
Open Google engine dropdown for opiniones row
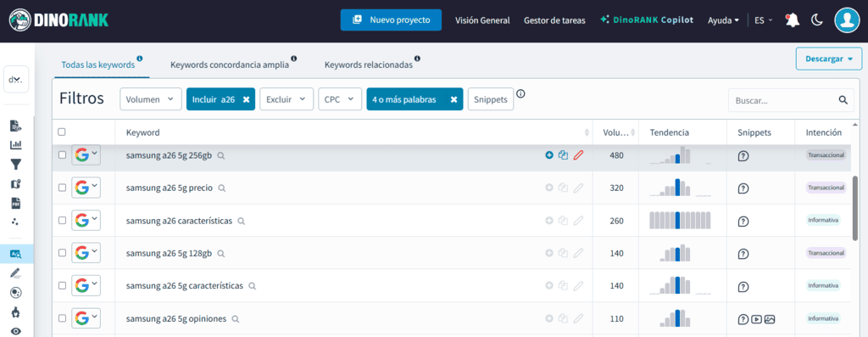(x=86, y=318)
